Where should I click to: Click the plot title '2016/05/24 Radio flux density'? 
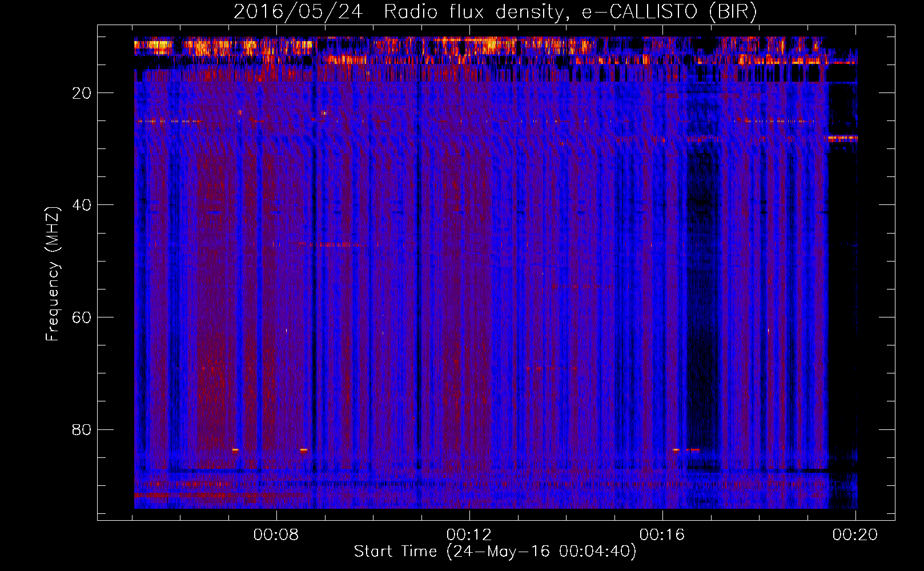tap(495, 12)
